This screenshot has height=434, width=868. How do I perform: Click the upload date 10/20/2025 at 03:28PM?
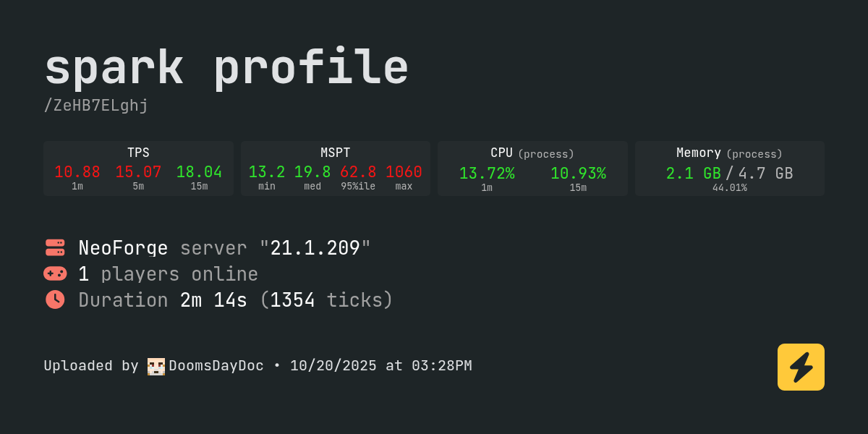(380, 366)
